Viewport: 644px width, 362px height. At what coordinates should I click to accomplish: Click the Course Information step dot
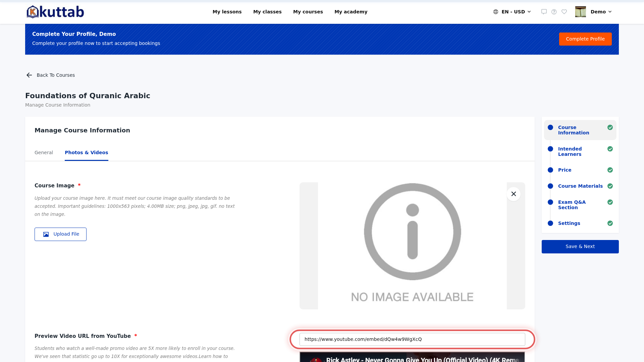point(550,127)
